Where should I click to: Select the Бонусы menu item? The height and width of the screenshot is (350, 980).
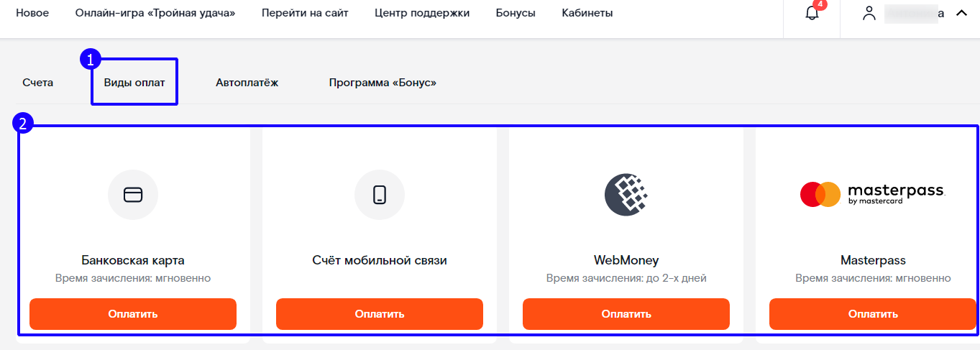click(x=516, y=13)
